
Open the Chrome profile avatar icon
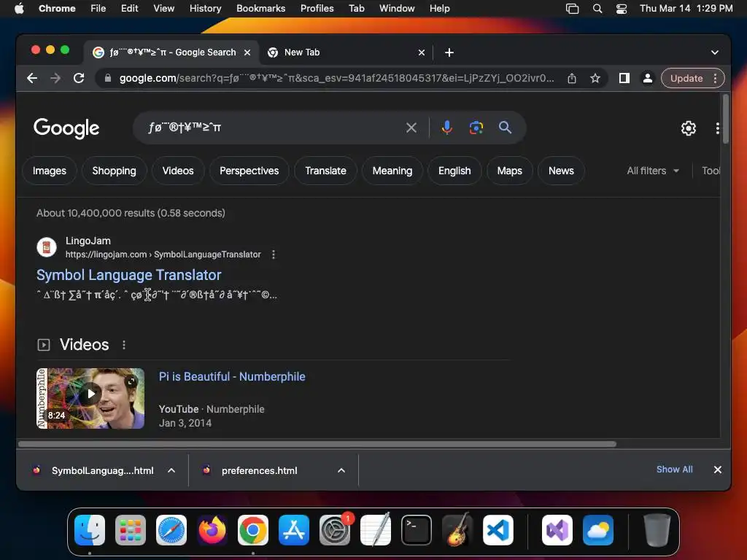[x=648, y=78]
